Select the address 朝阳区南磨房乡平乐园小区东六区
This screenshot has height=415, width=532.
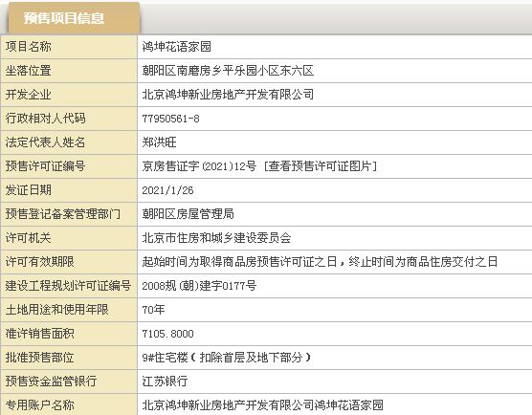click(x=228, y=71)
